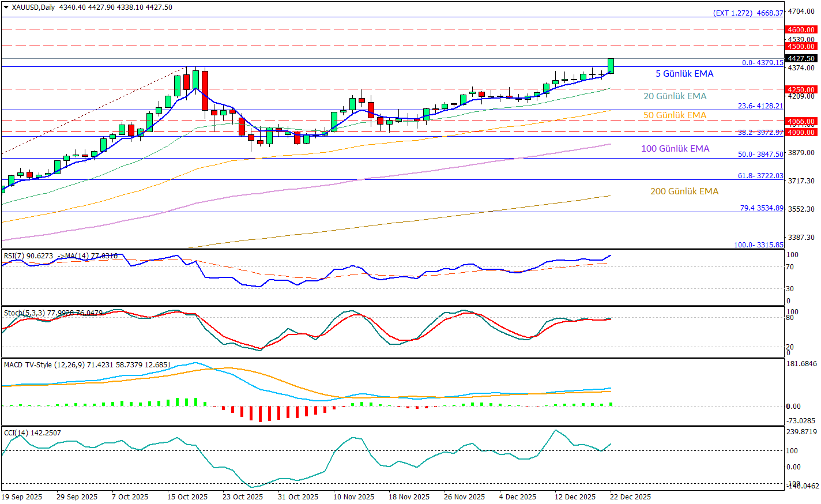Click the 50 Günlük EMA label
This screenshot has height=504, width=821.
point(675,115)
